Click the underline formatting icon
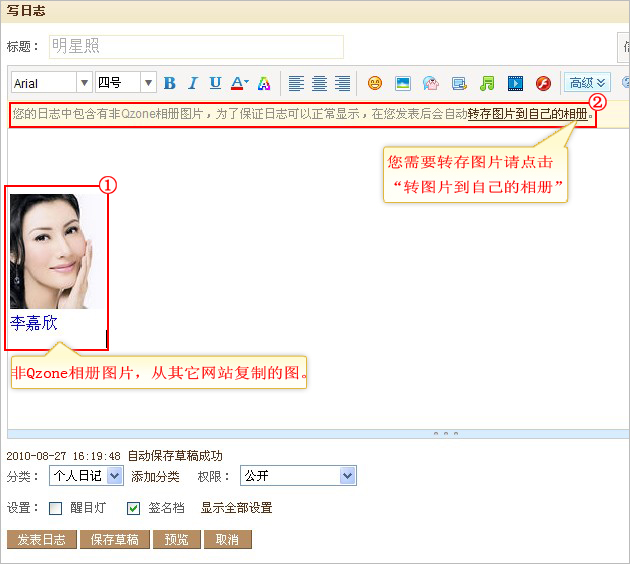 coord(215,83)
